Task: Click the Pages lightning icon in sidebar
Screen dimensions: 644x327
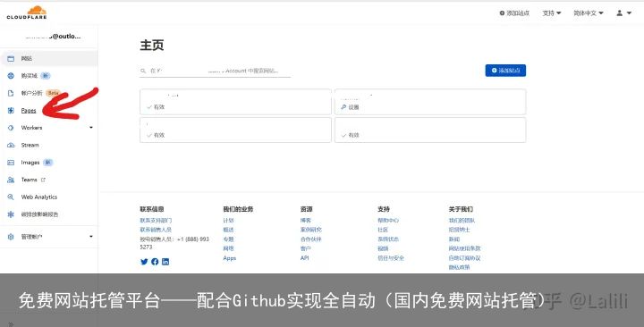Action: click(x=11, y=111)
